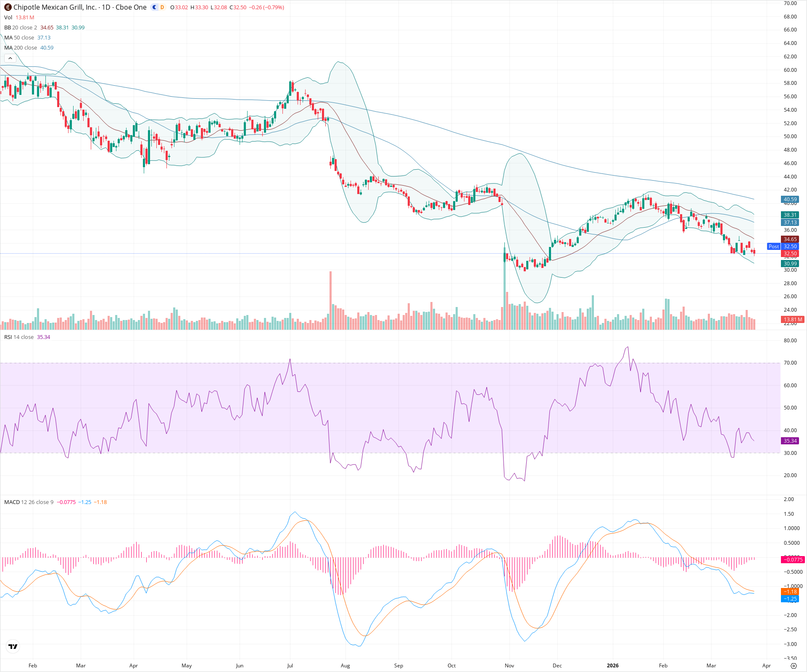Click the TradingView logo watermark
The height and width of the screenshot is (672, 807).
coord(13,646)
